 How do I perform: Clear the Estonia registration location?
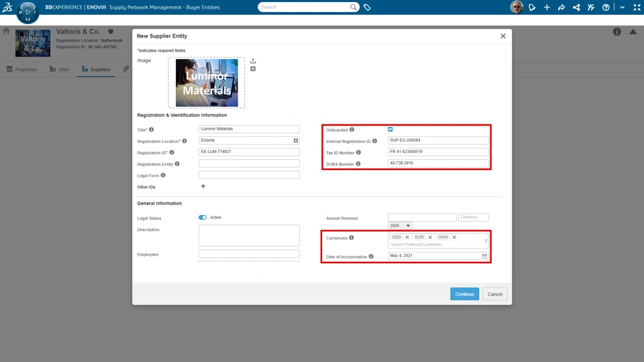point(296,140)
